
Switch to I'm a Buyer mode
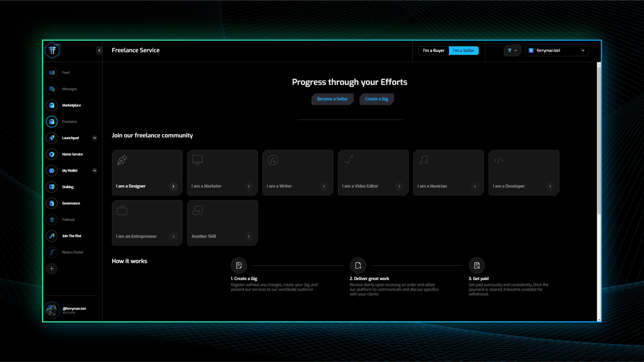[433, 50]
